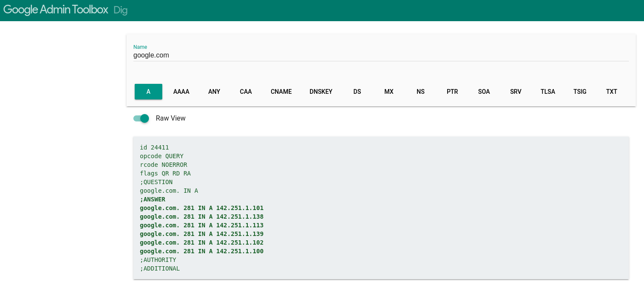Query CAA records

(x=246, y=92)
